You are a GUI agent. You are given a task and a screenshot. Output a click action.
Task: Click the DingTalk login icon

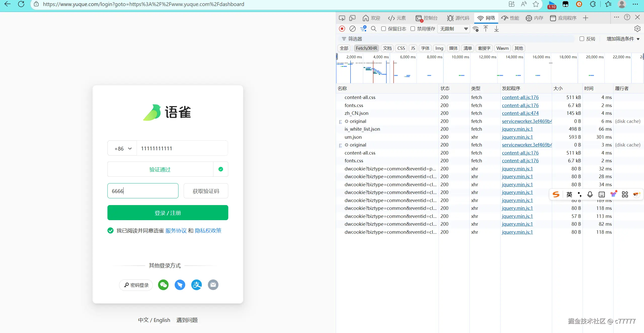click(x=180, y=285)
